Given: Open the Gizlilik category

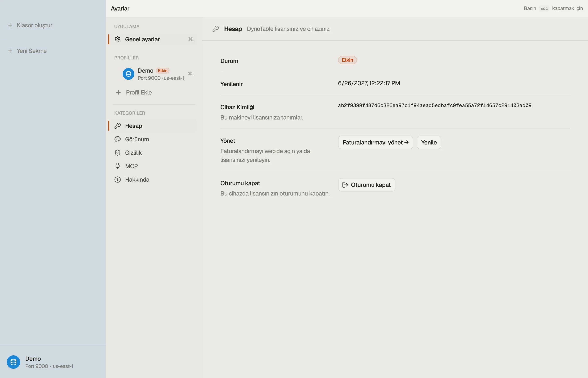Looking at the screenshot, I should (x=153, y=153).
